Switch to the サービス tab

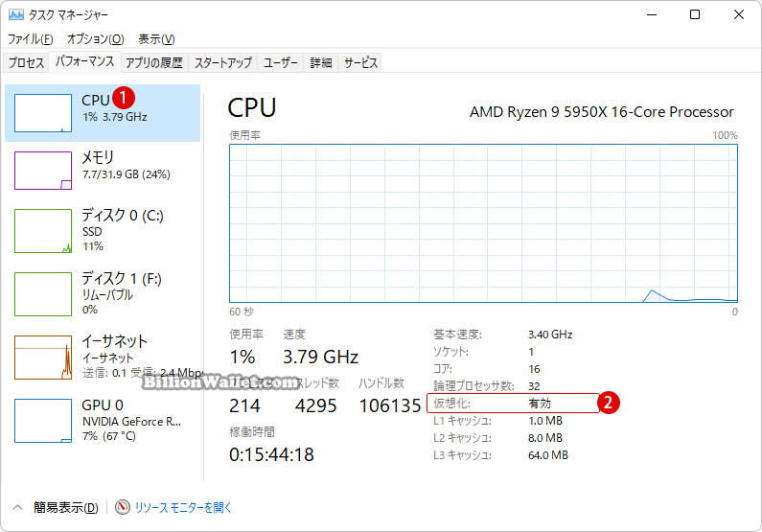(x=360, y=62)
